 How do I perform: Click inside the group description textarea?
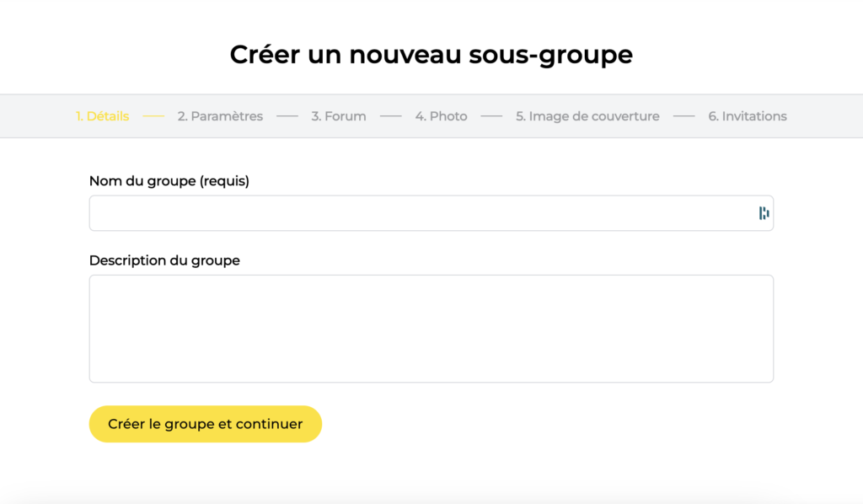431,329
